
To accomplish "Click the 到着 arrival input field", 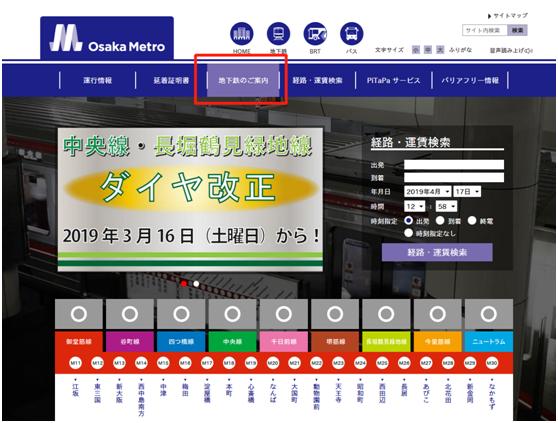I will pos(454,177).
